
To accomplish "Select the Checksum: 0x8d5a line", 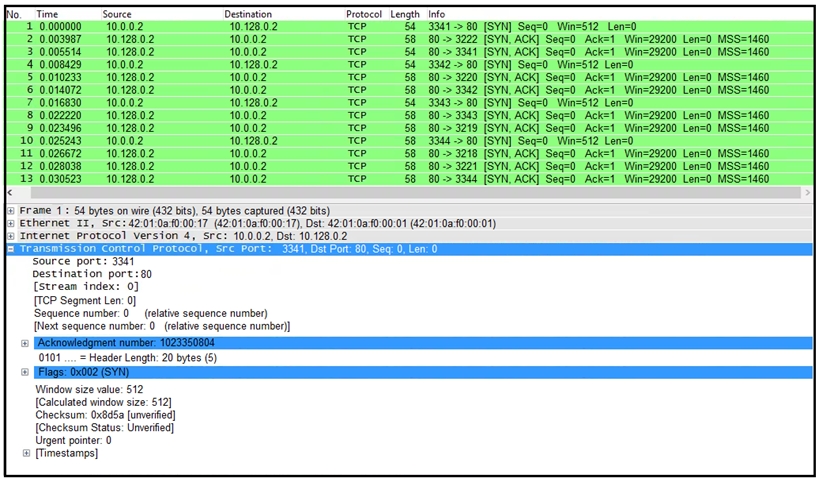I will 105,415.
